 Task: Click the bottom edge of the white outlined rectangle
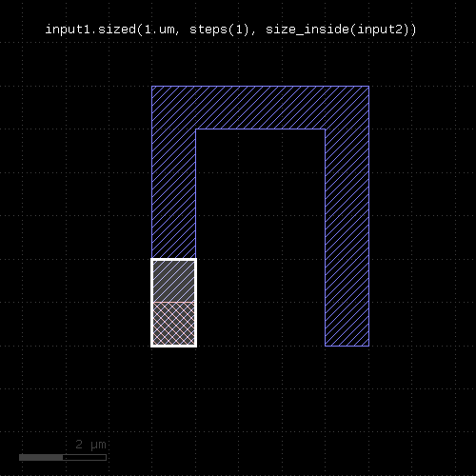click(x=173, y=346)
